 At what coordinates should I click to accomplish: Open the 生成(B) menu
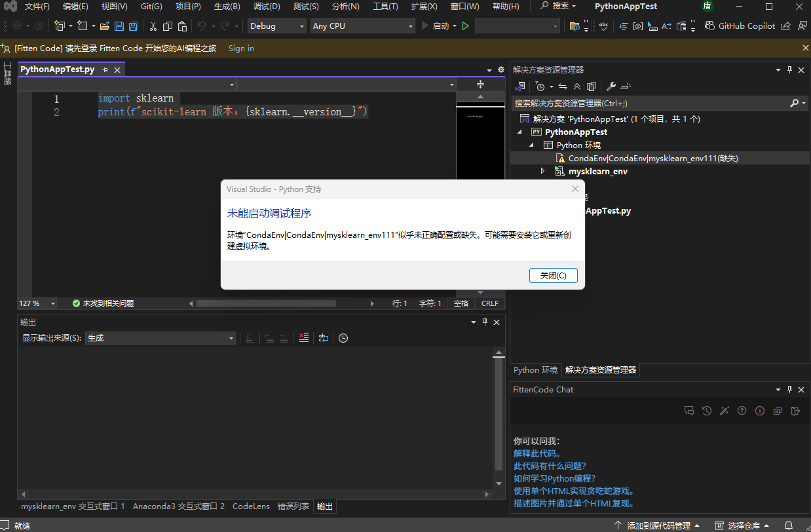[x=227, y=7]
